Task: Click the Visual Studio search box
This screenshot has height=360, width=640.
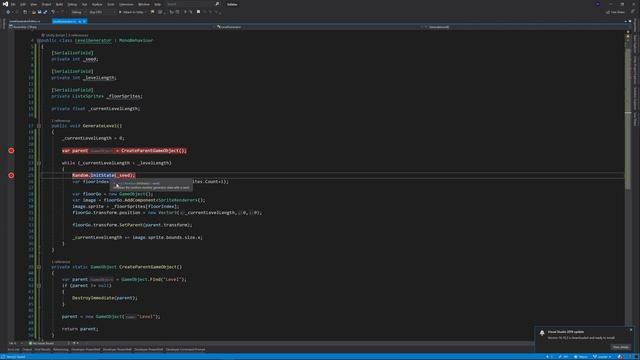Action: pos(193,4)
